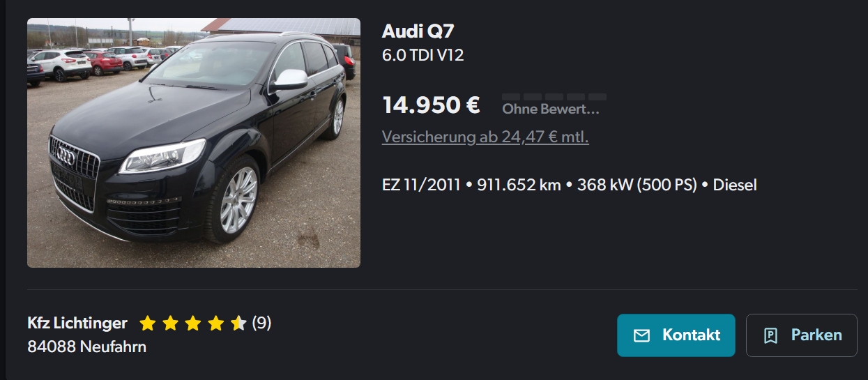
Task: Save the listing with the Parken button
Action: pos(802,335)
